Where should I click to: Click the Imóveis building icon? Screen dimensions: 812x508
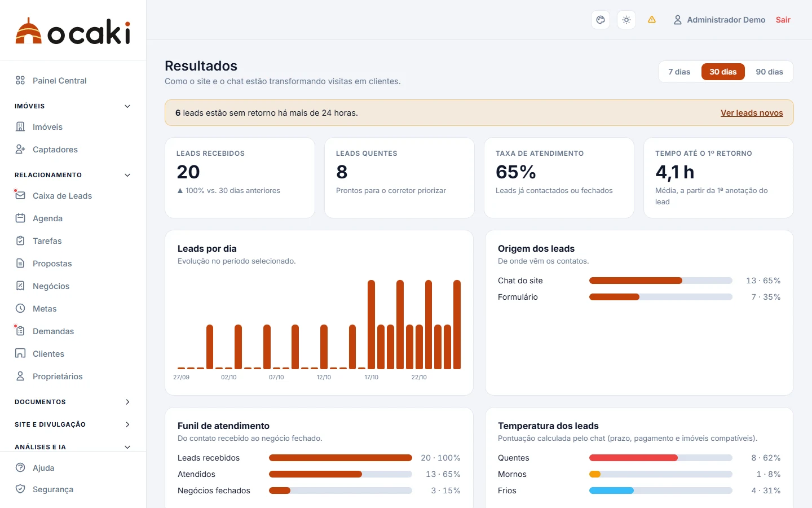[20, 127]
